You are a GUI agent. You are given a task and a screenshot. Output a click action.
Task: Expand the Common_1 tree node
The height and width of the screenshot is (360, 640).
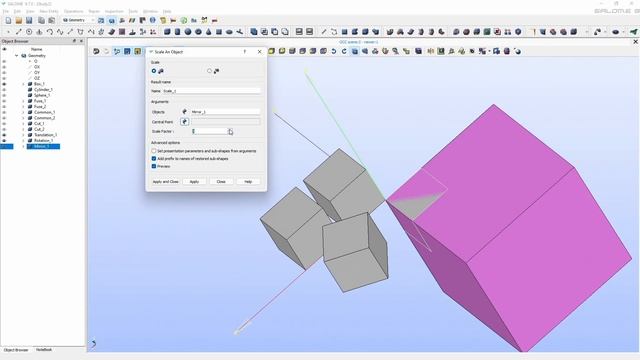pos(23,112)
